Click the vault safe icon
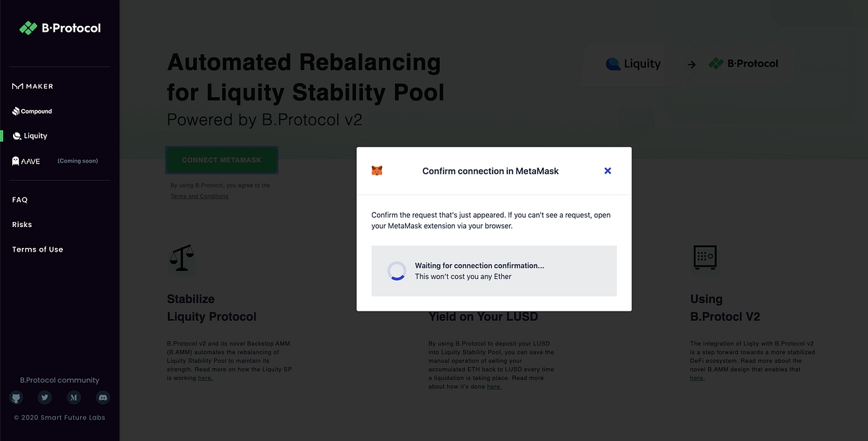The height and width of the screenshot is (441, 868). point(704,256)
